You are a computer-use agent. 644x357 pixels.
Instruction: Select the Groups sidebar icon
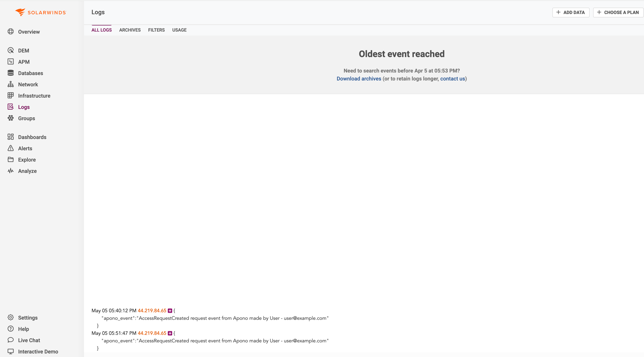(x=11, y=118)
